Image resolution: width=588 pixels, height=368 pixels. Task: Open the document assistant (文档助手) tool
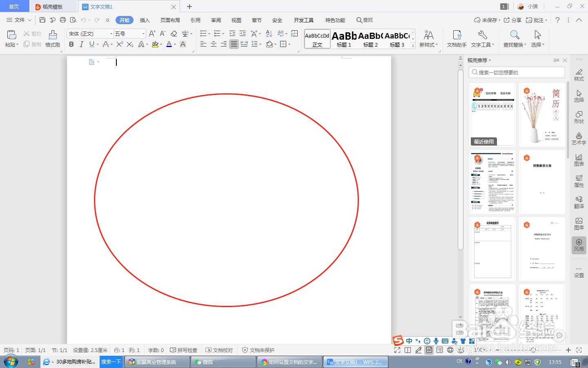[457, 39]
